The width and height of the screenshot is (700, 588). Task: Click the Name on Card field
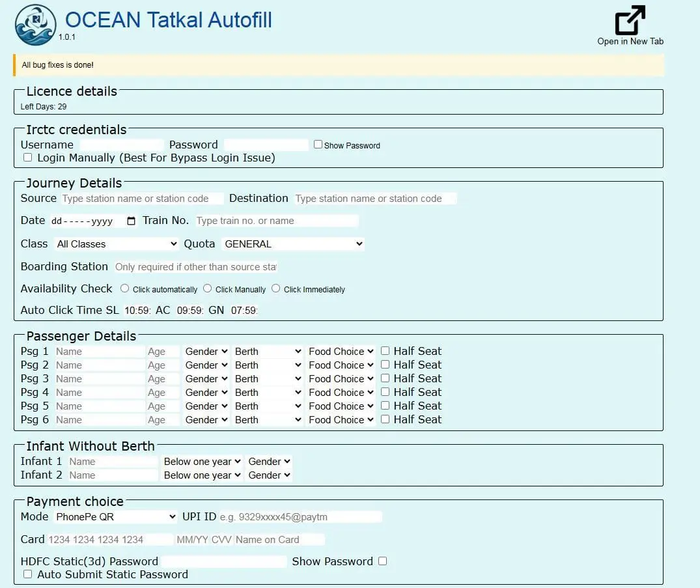[x=279, y=539]
